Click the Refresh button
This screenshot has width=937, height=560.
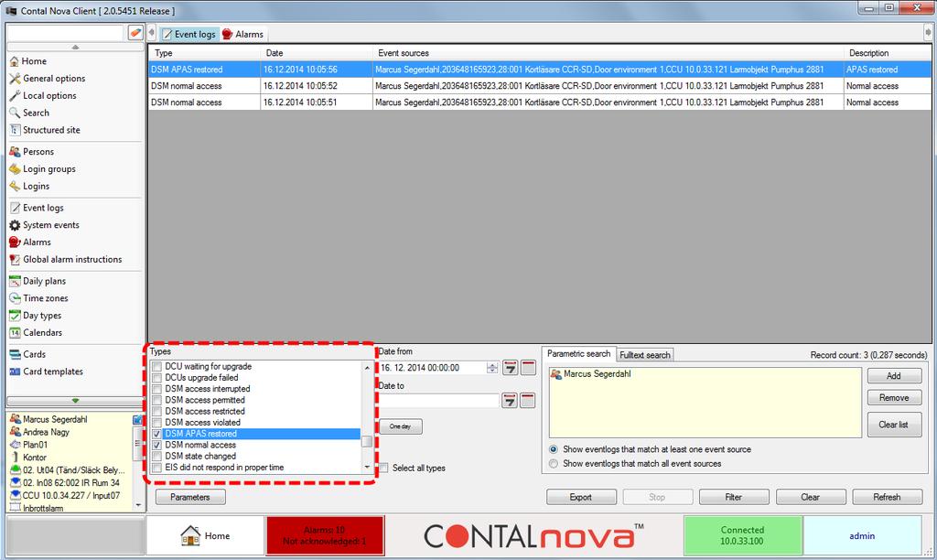click(887, 497)
